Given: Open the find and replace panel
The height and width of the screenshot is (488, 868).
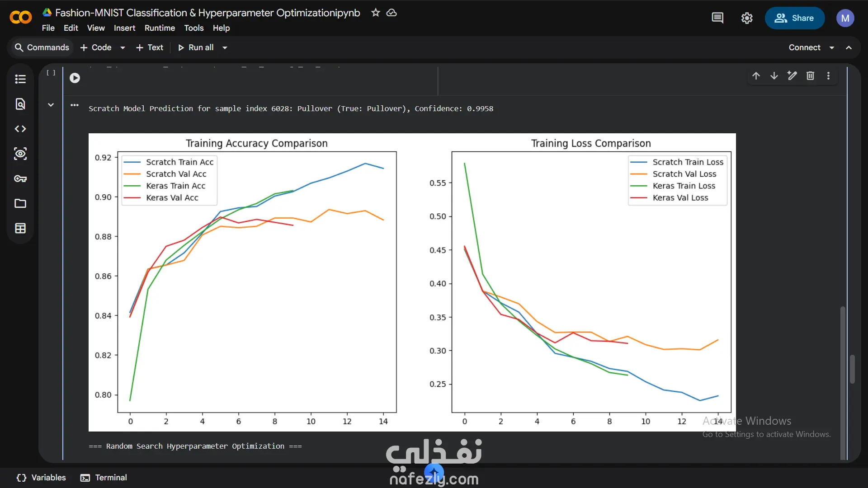Looking at the screenshot, I should [x=20, y=104].
